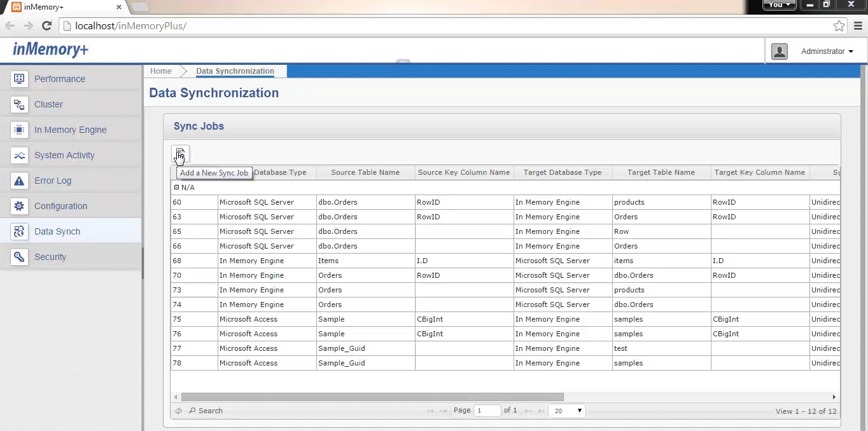868x431 pixels.
Task: Click the horizontal scrollbar thumb
Action: pos(372,397)
